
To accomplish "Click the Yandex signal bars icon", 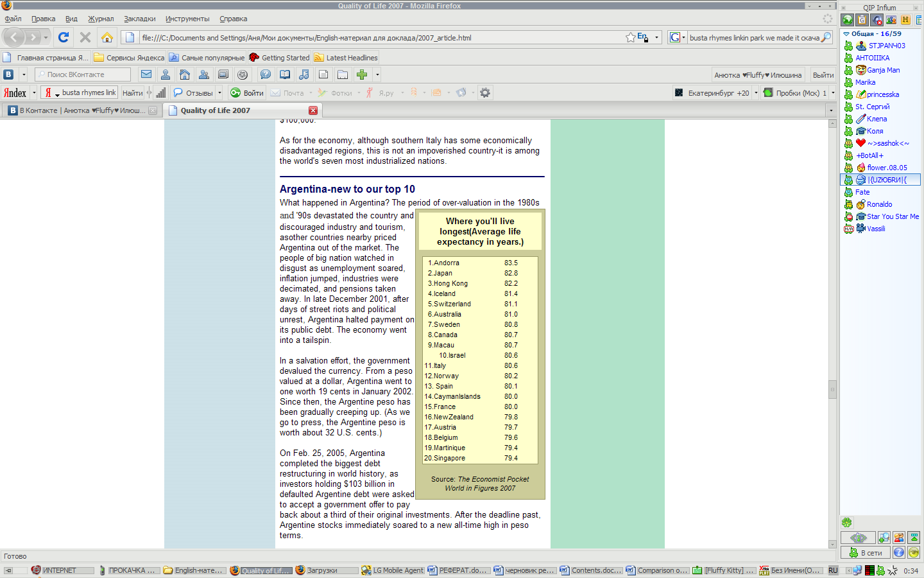I will [160, 92].
